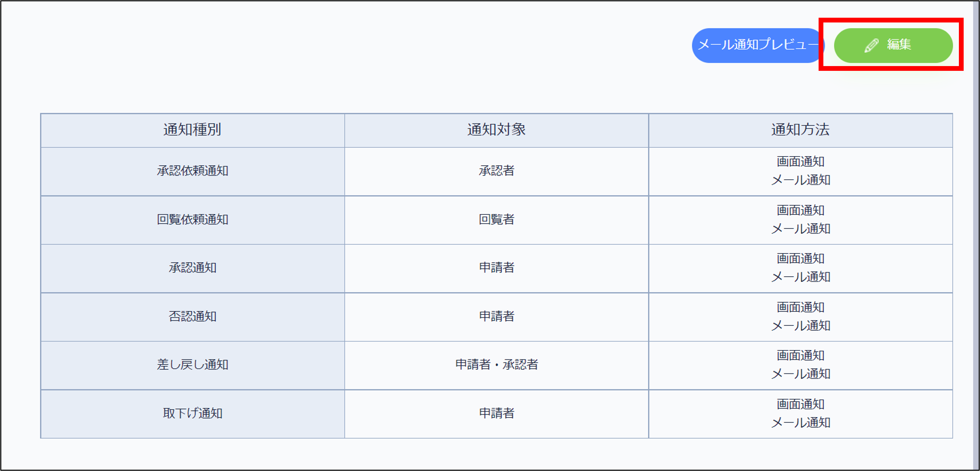The image size is (980, 471).
Task: Click the 回覧者 target cell
Action: click(x=496, y=220)
